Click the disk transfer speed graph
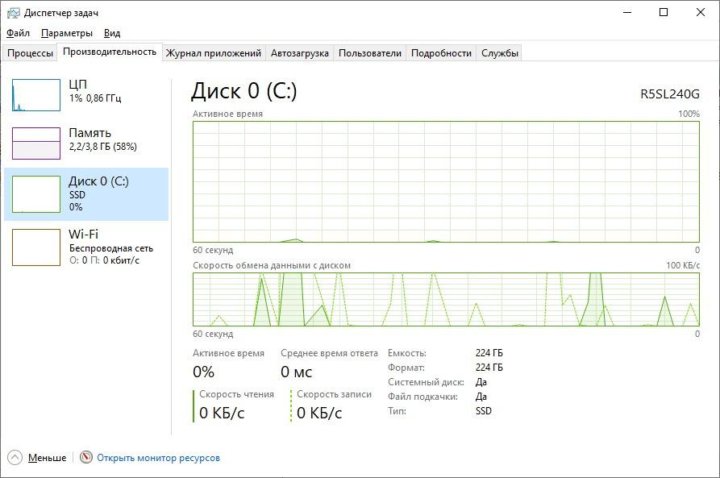 click(x=446, y=299)
